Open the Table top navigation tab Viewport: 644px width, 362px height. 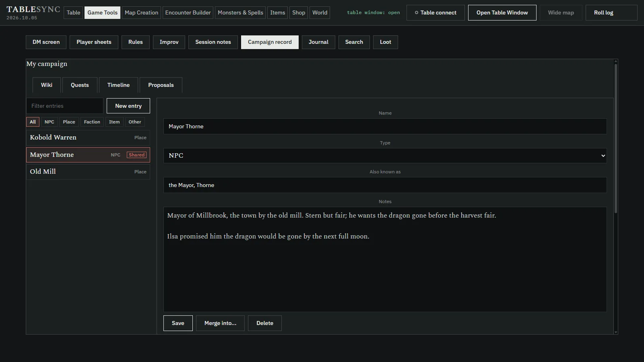point(73,12)
